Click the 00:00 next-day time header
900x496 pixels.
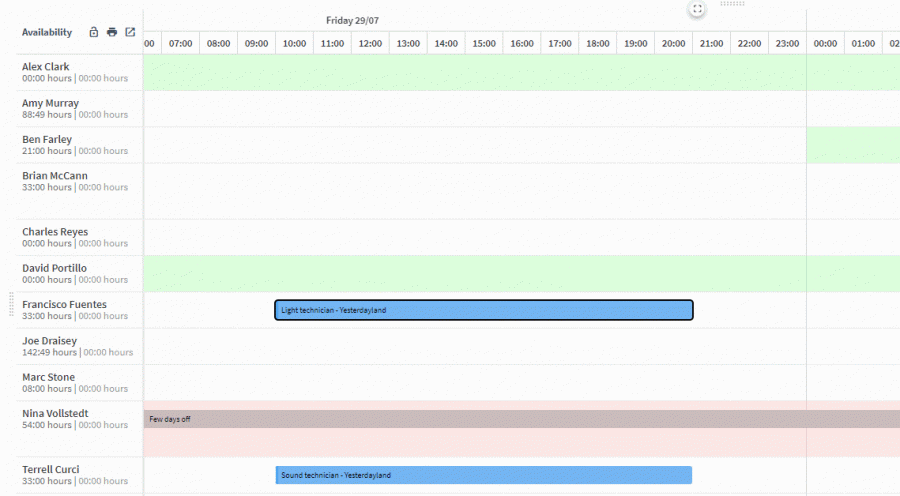825,44
